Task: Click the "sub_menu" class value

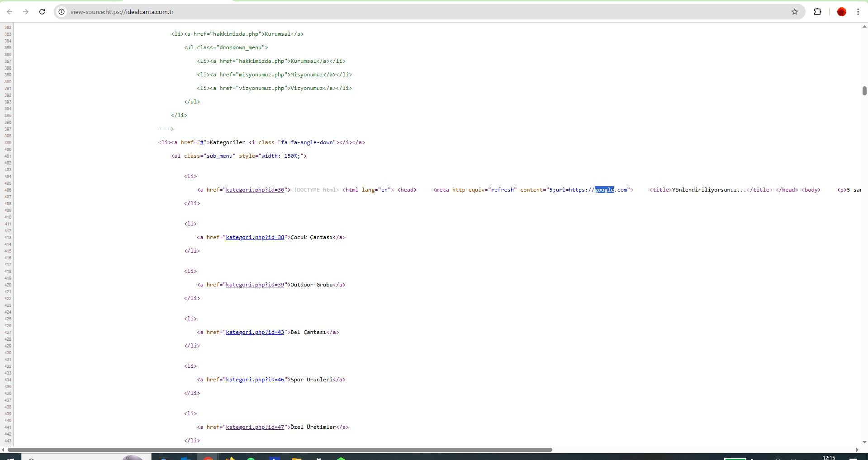Action: tap(219, 156)
